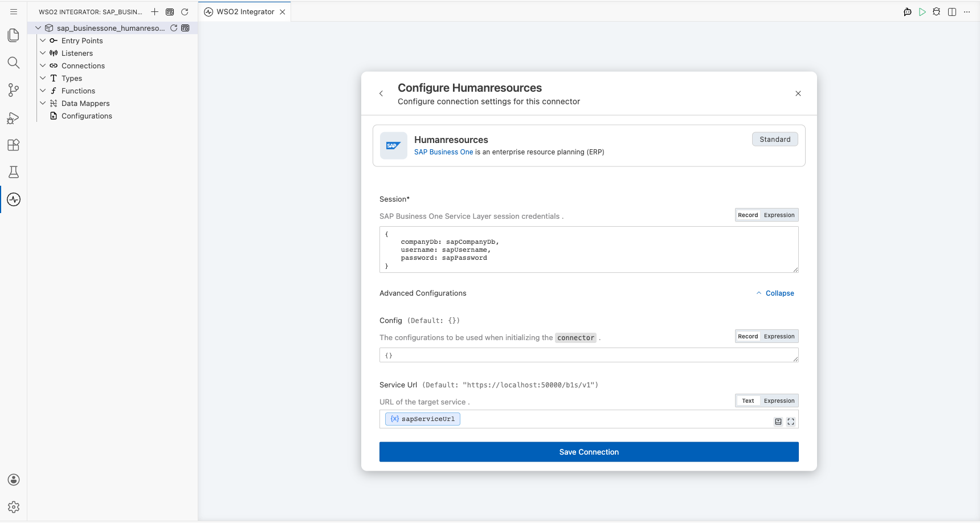Click the Humanresources connector title

pos(451,140)
